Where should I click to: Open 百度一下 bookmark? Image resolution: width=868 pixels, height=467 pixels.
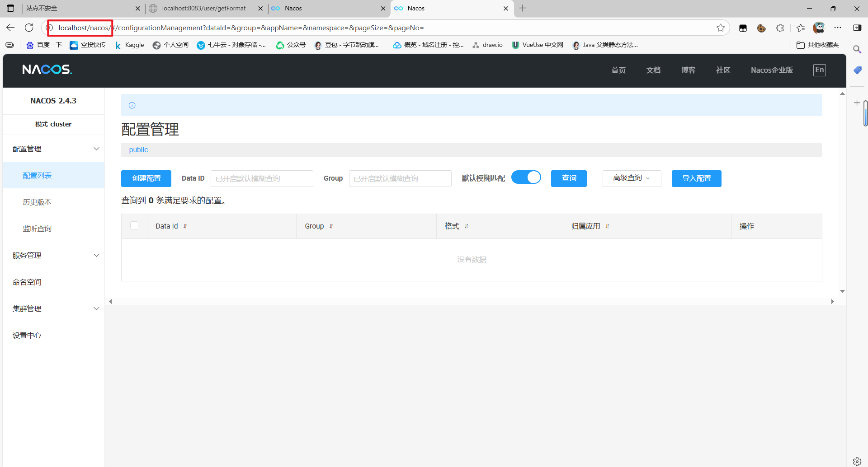(44, 45)
